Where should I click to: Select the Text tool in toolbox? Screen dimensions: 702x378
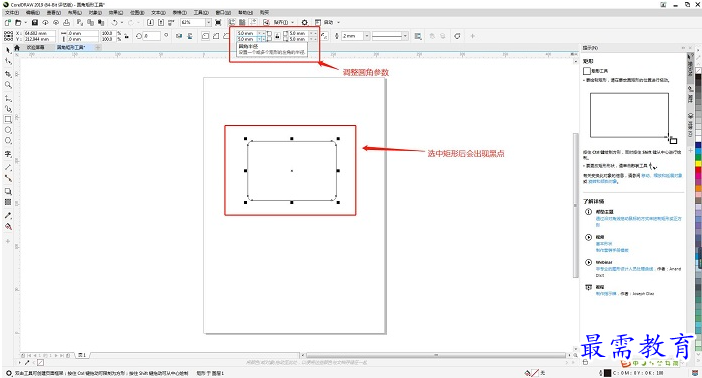8,154
